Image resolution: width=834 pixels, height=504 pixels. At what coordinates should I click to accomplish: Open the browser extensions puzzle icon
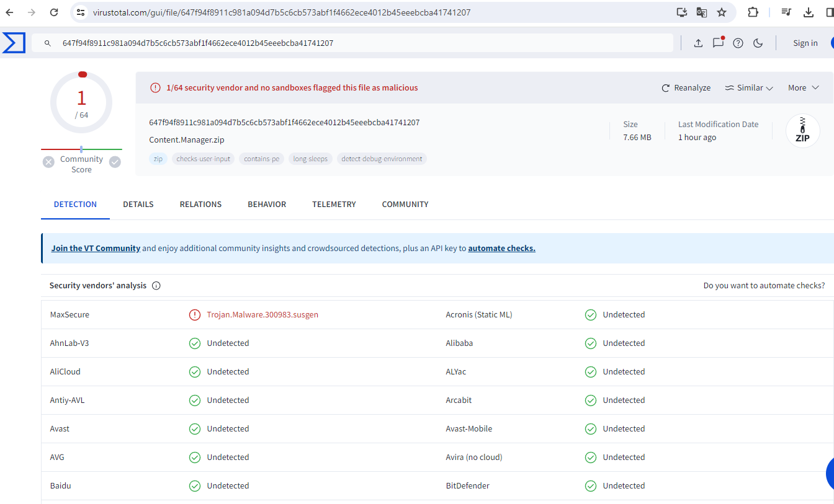753,12
